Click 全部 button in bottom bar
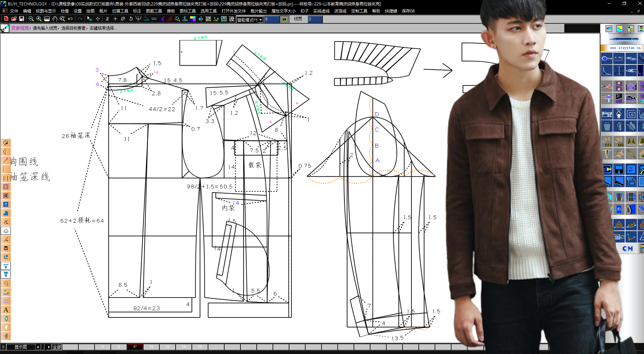Viewport: 644px width, 354px height. [x=57, y=347]
